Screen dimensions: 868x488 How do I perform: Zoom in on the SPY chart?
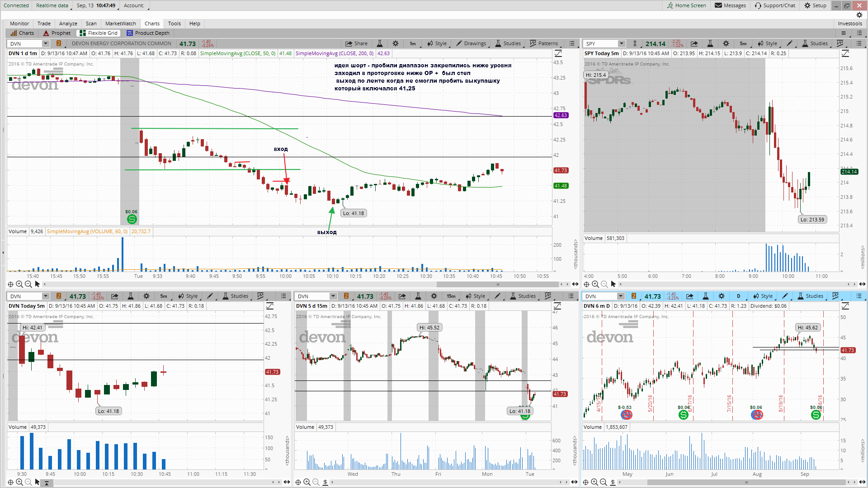(595, 284)
